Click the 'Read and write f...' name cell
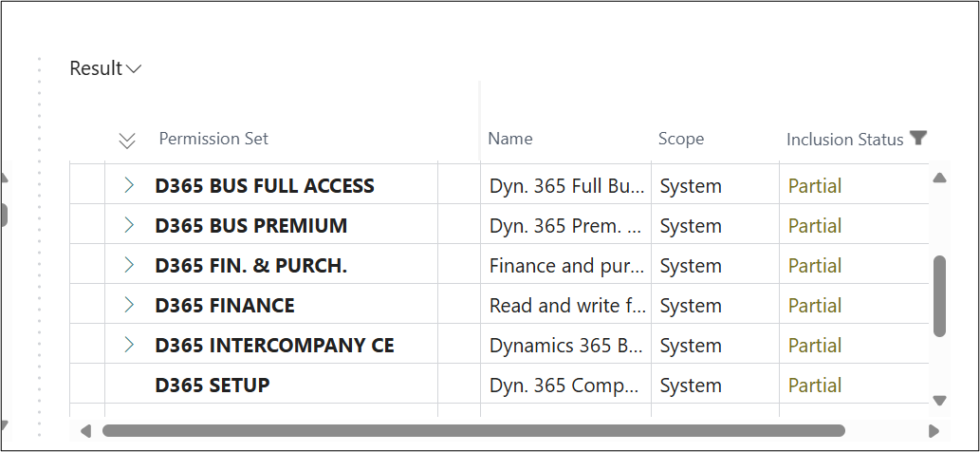 point(565,306)
